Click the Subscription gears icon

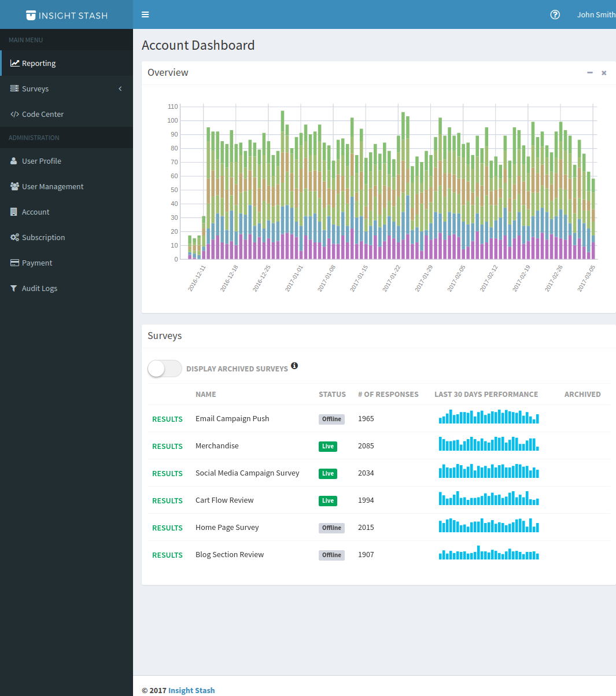(x=14, y=237)
